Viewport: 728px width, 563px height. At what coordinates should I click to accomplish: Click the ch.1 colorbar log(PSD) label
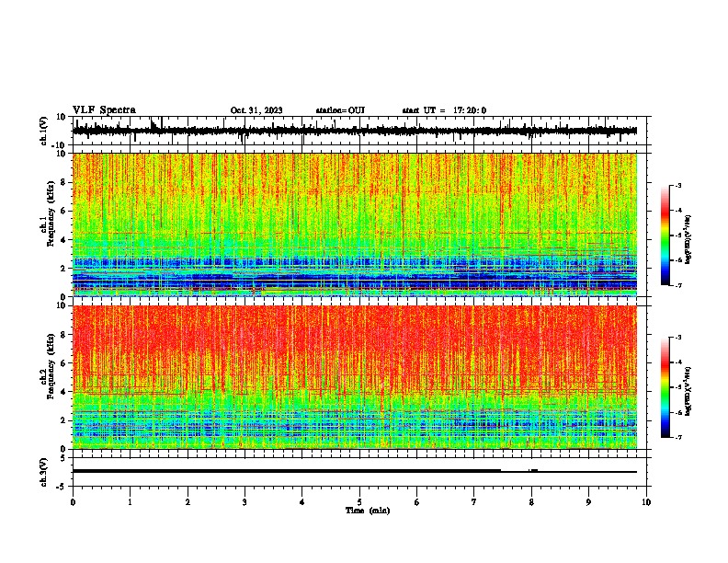click(x=688, y=240)
